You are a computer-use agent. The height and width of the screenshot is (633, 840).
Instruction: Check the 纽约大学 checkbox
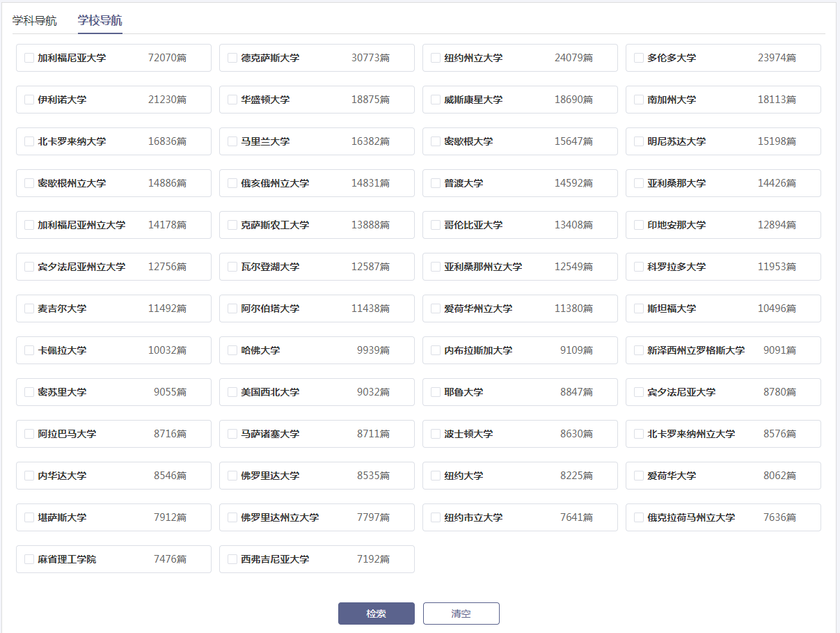436,476
